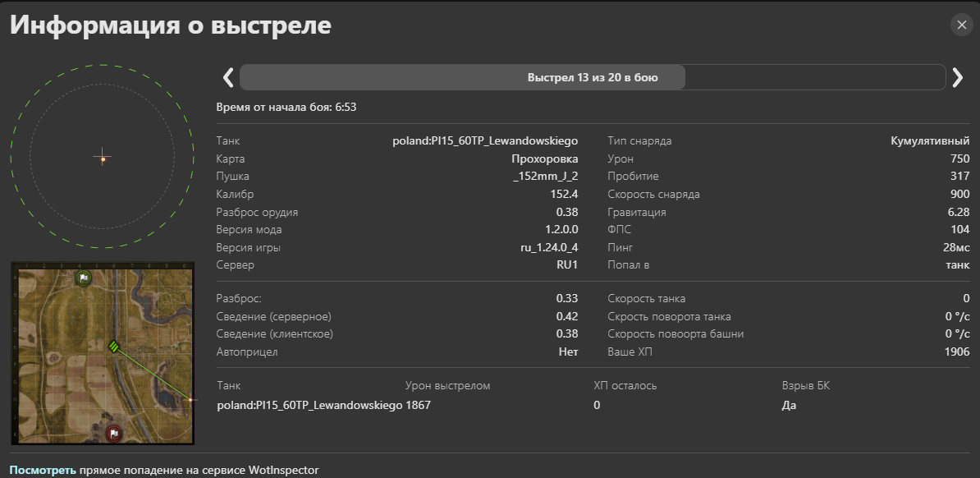The width and height of the screenshot is (980, 478).
Task: Click the orange target dot on minimap
Action: coord(190,399)
